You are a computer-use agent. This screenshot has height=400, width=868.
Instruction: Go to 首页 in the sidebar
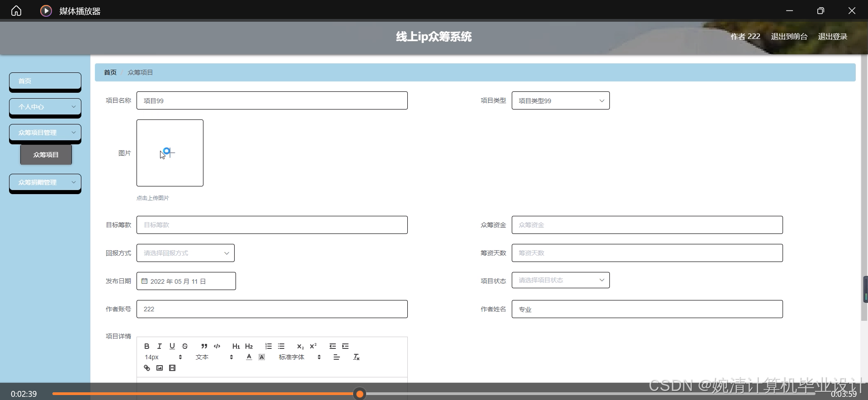click(45, 81)
